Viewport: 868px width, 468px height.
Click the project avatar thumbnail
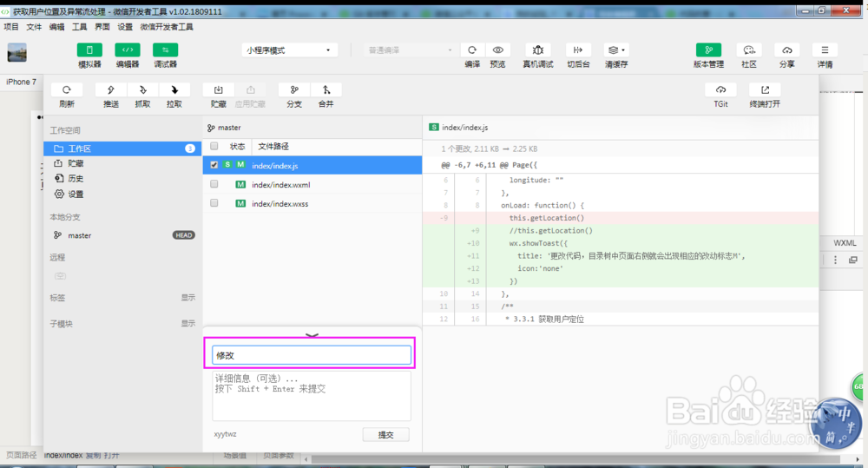click(17, 53)
